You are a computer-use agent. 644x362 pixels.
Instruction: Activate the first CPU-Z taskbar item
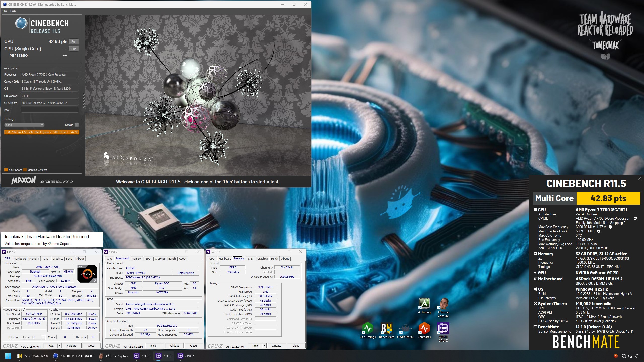coord(142,356)
